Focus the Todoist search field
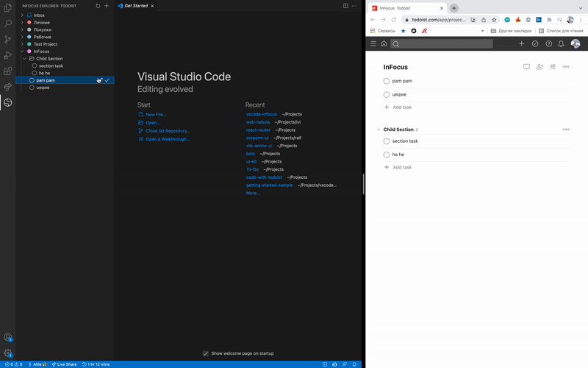The image size is (588, 368). (442, 43)
